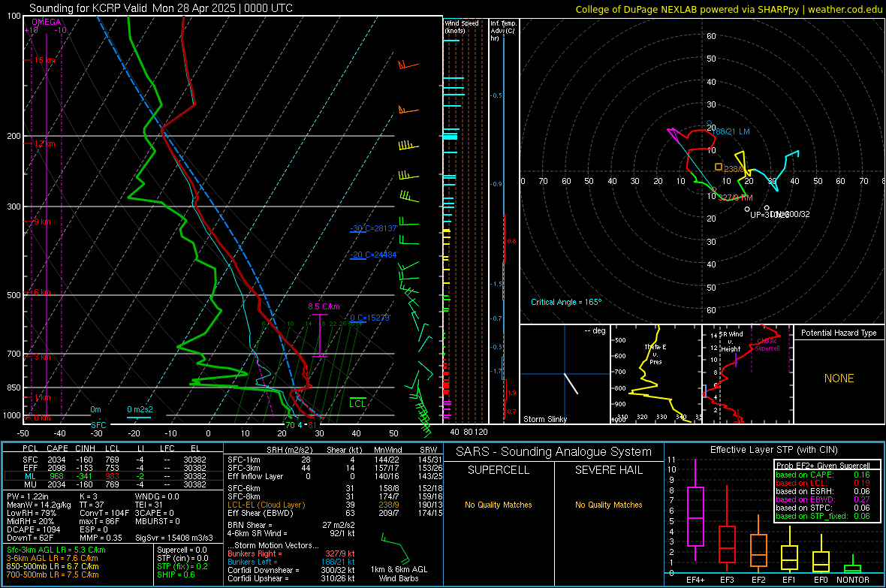
Task: Click the Supercell = 0.0 composite value
Action: click(182, 550)
